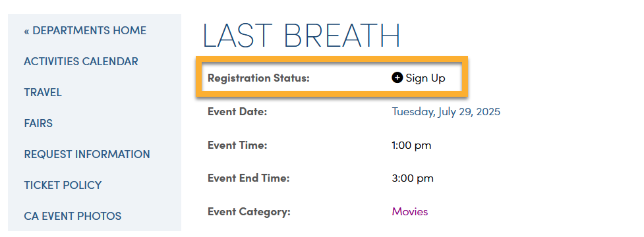Image resolution: width=644 pixels, height=237 pixels.
Task: Open the Movies event category link
Action: click(x=410, y=211)
